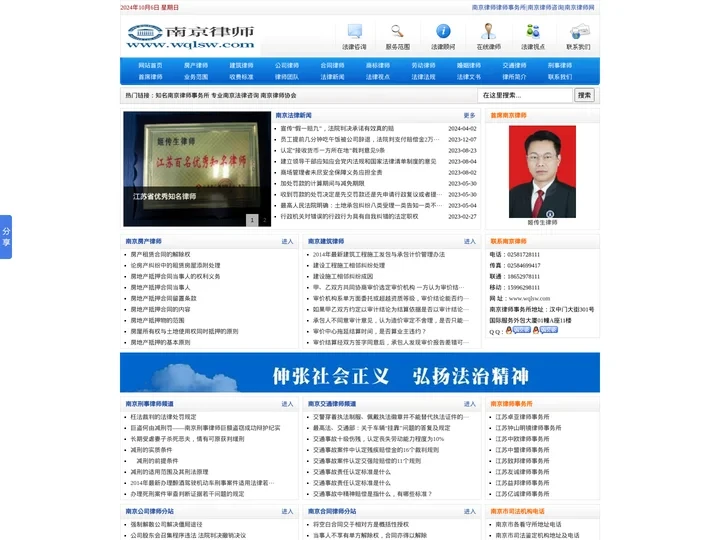Open 建筑律师 in the navigation bar
Screen dimensions: 720x540
pos(242,66)
